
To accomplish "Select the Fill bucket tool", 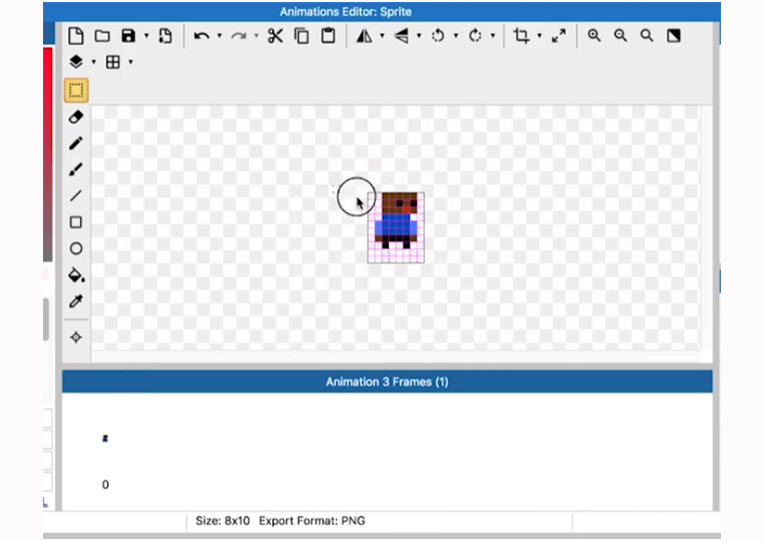I will (x=76, y=275).
